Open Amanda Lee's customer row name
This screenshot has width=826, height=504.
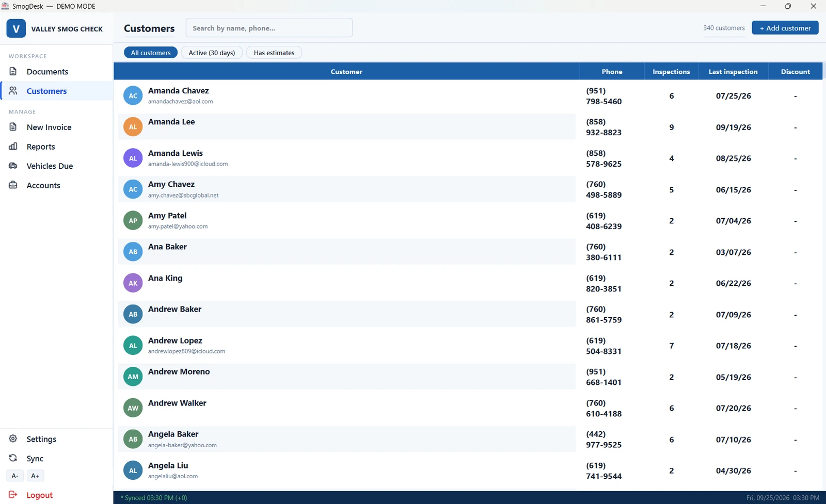click(171, 122)
